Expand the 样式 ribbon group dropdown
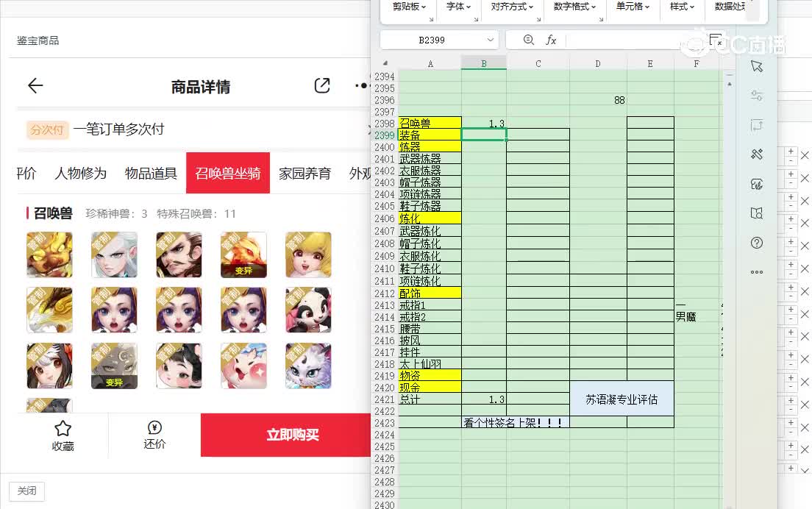 tap(682, 7)
